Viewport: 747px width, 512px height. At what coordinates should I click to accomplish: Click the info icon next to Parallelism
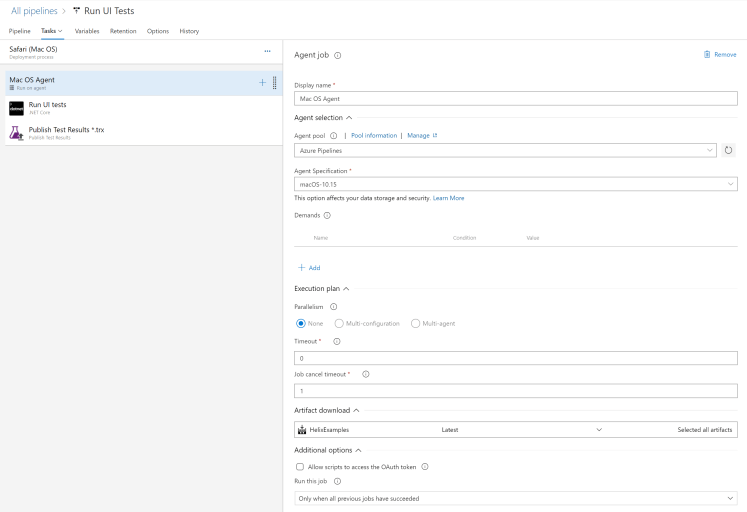click(333, 307)
